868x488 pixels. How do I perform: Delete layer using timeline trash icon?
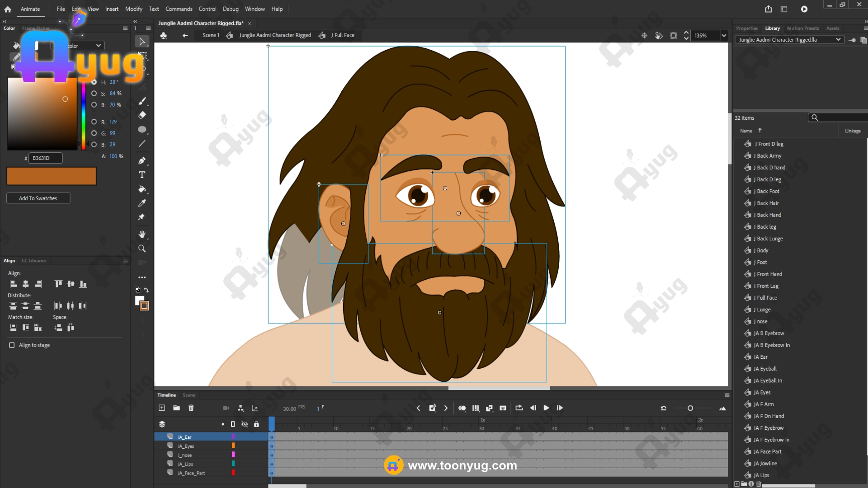tap(191, 408)
